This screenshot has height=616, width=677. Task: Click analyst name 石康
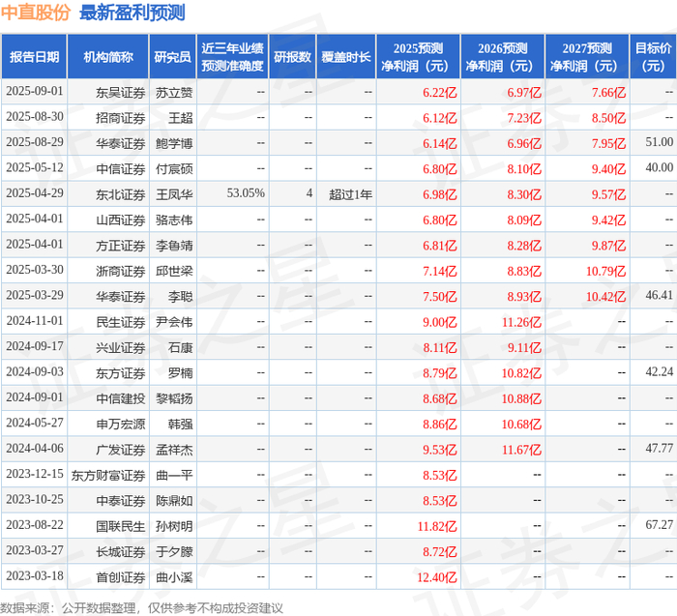(x=180, y=347)
